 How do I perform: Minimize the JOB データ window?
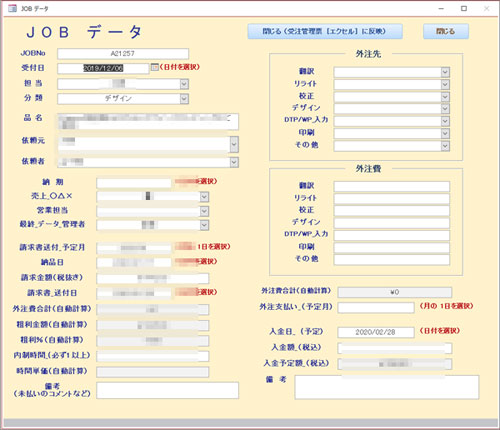point(441,9)
